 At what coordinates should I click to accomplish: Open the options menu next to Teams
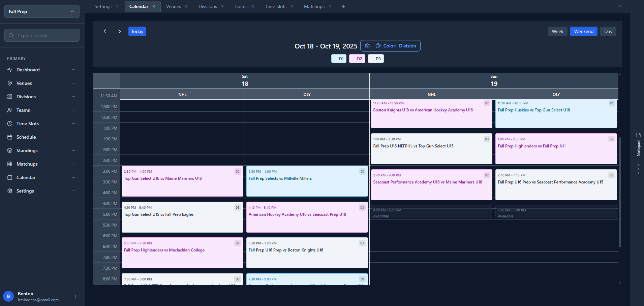pos(73,110)
